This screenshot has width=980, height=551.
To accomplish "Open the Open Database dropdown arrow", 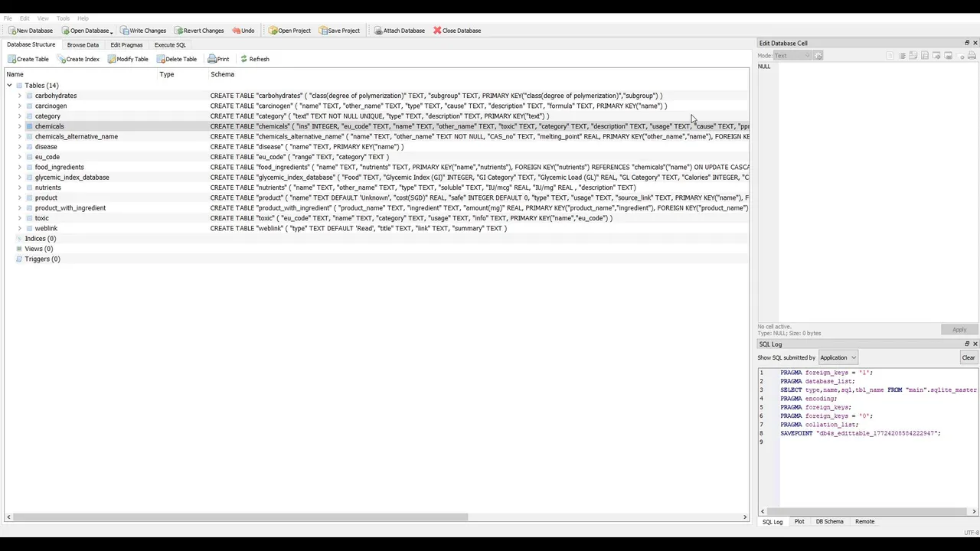I will pos(112,31).
